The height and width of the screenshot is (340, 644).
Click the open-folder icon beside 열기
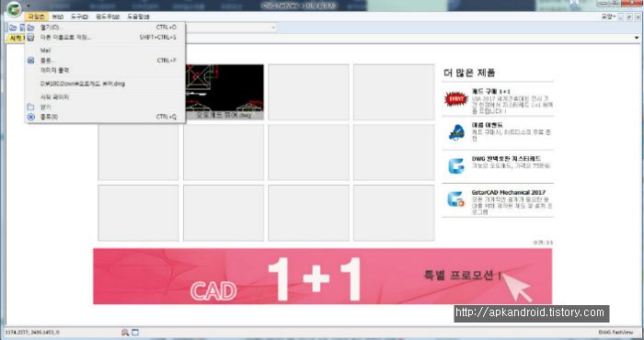click(x=30, y=28)
